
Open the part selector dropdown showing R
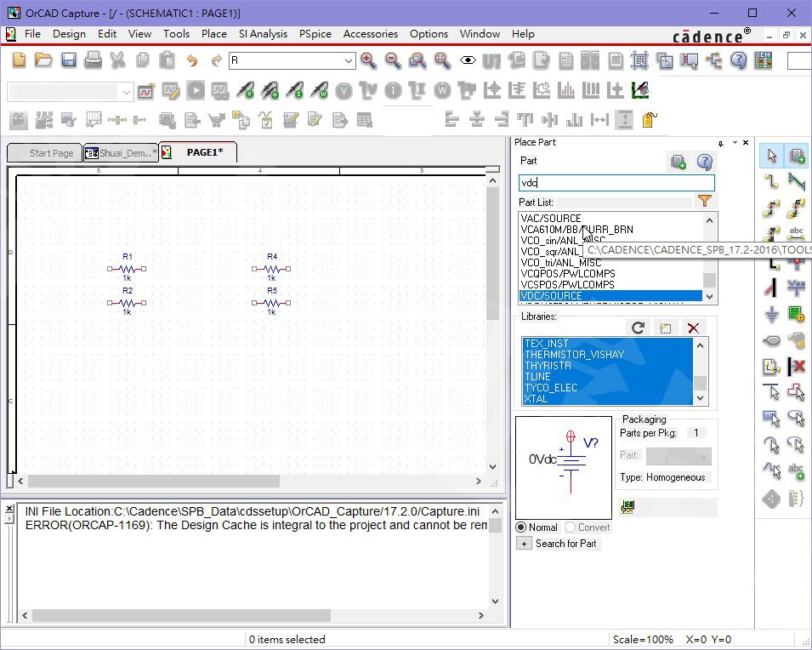[349, 60]
